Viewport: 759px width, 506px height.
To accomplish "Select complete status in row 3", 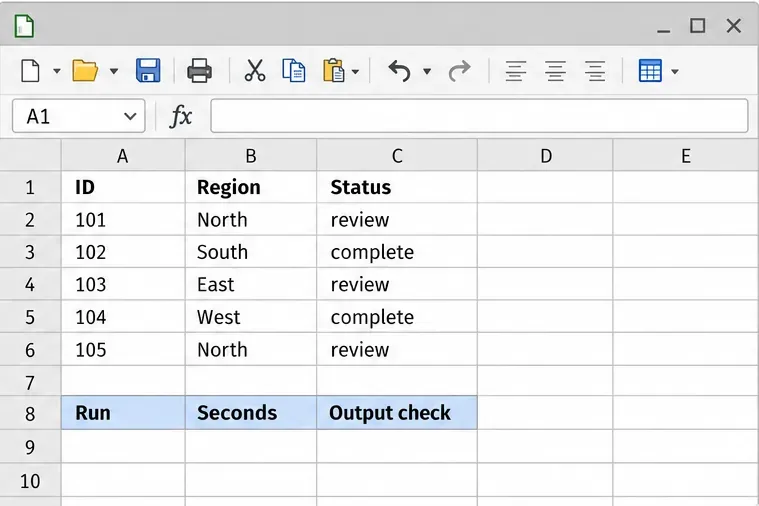I will coord(397,252).
